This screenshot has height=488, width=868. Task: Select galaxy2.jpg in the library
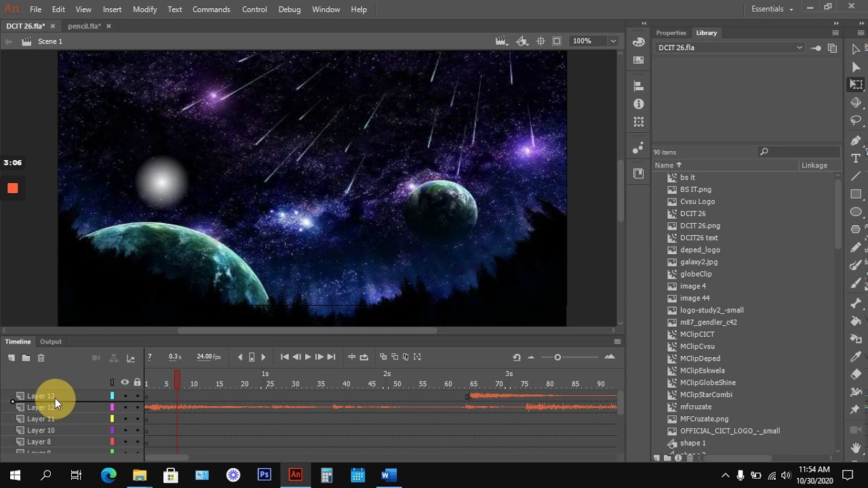(x=698, y=262)
